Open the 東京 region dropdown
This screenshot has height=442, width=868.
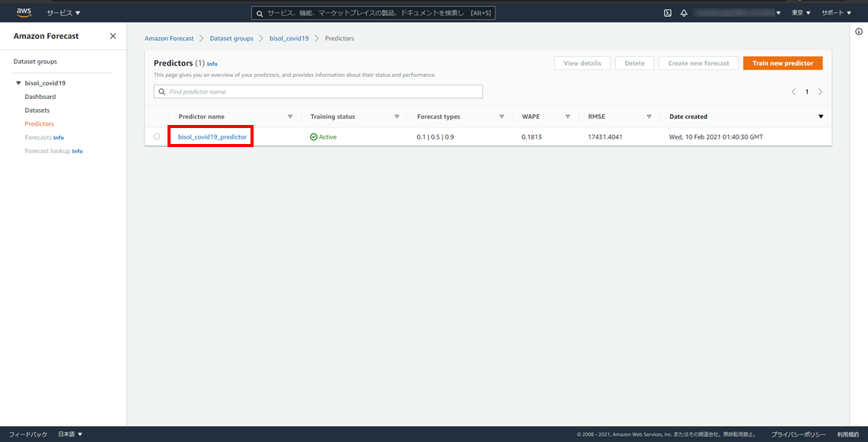(x=801, y=13)
